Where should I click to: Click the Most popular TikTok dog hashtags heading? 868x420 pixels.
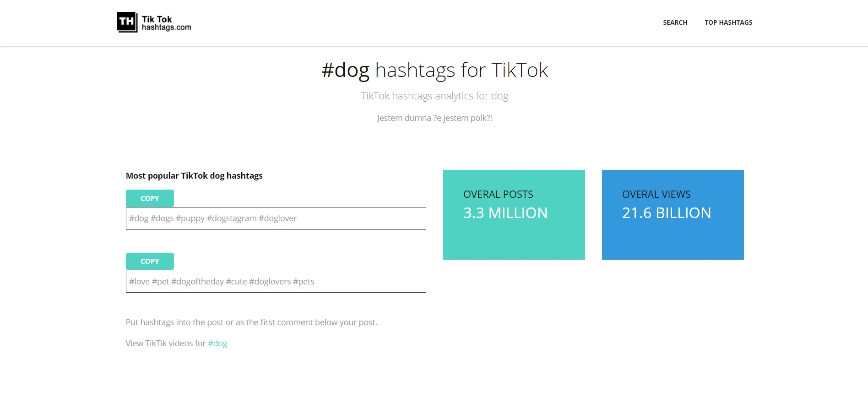click(x=194, y=176)
